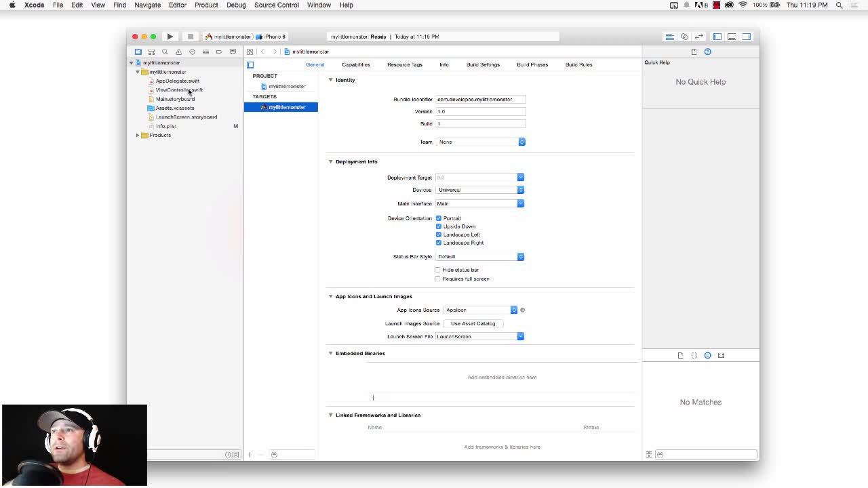Run the project with the Play button
This screenshot has width=868, height=488.
(x=170, y=37)
